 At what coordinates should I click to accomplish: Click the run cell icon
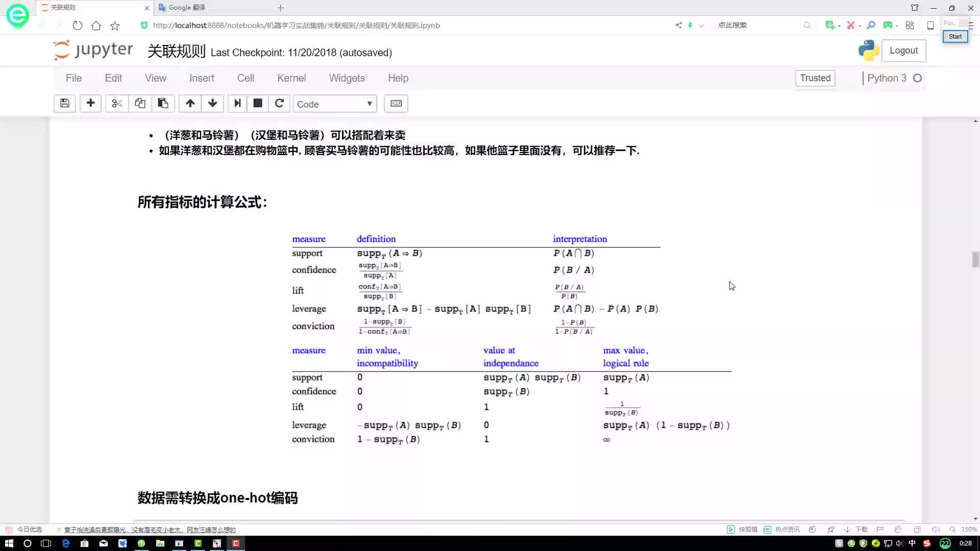coord(237,104)
